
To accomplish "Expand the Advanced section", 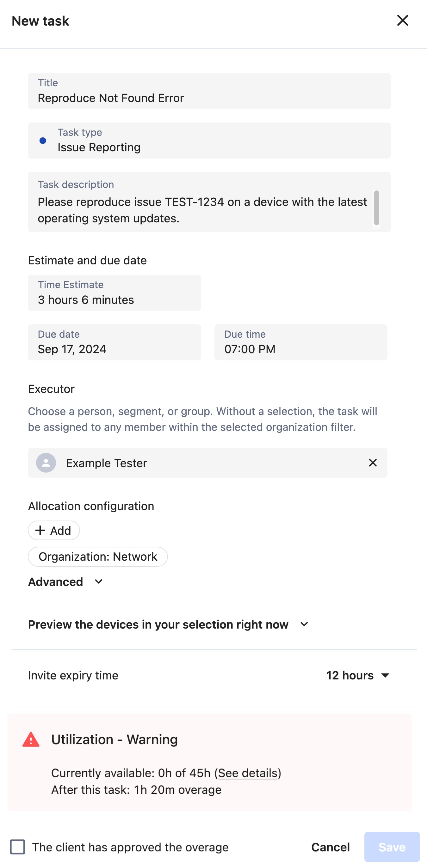I will pos(56,582).
